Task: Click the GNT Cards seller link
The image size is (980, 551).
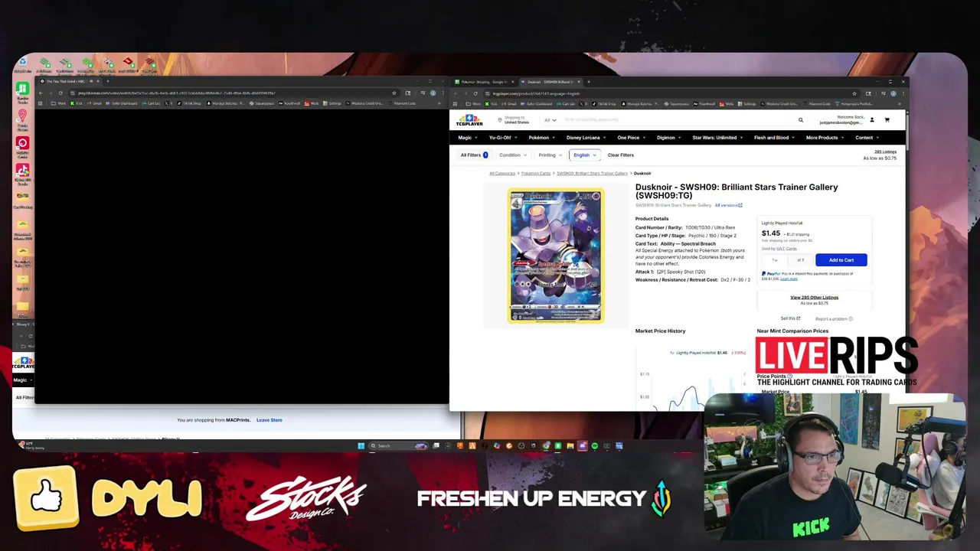Action: [x=786, y=249]
